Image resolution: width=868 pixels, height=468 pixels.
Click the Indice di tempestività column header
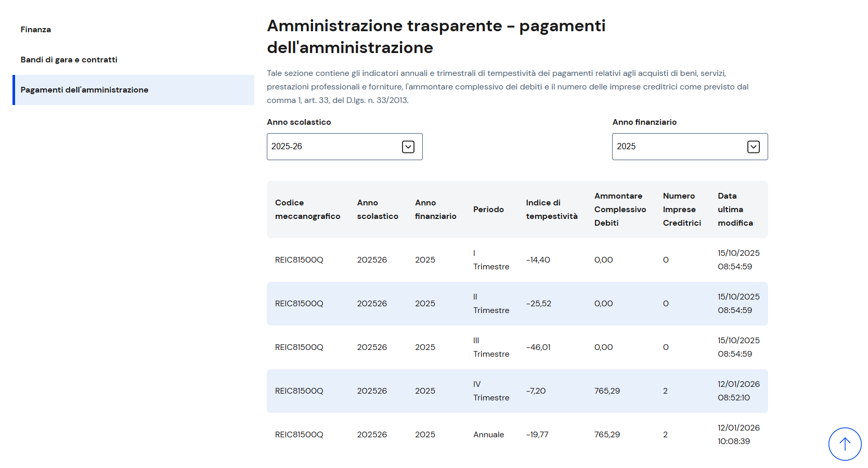tap(551, 210)
